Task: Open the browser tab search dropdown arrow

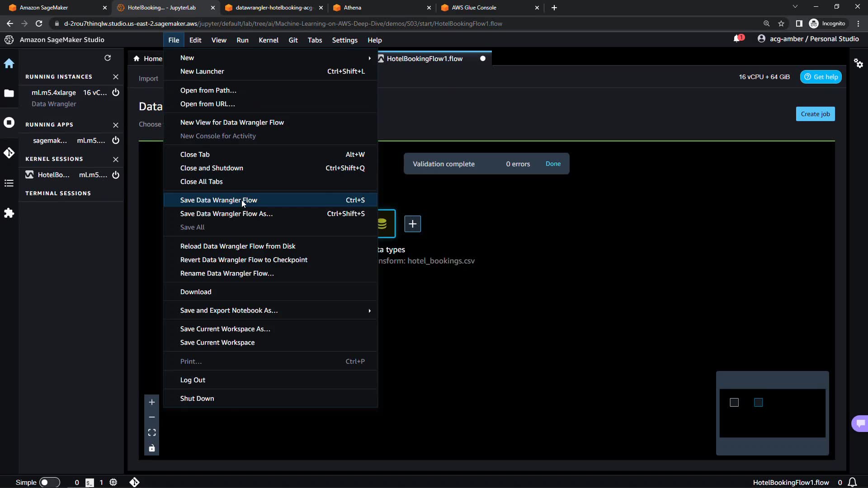Action: (x=795, y=7)
